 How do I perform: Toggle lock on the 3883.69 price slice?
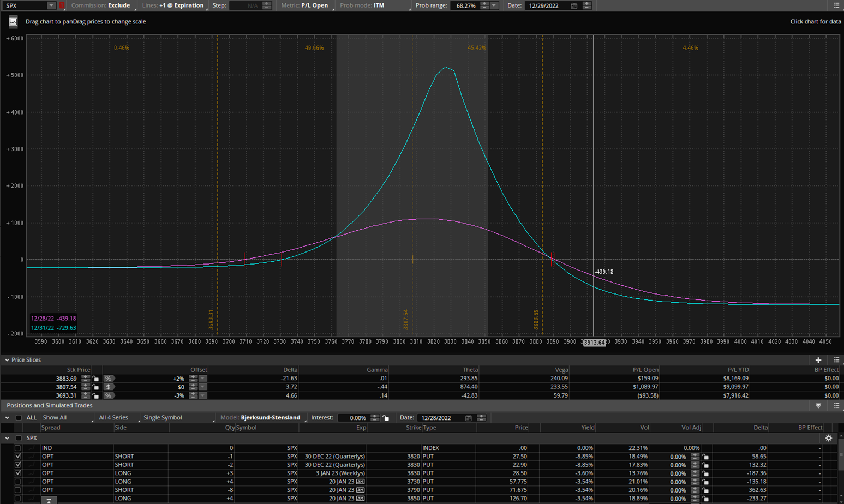click(96, 379)
